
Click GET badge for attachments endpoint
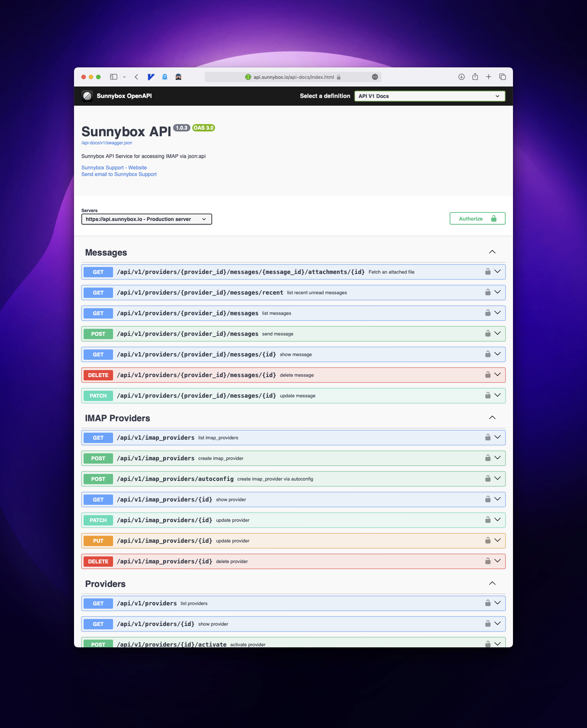click(x=98, y=272)
